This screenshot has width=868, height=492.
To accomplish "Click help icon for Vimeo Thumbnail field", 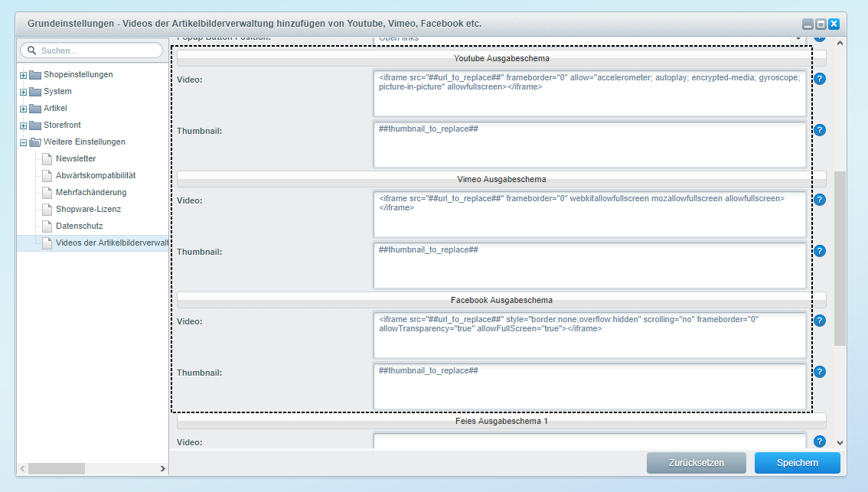I will pyautogui.click(x=820, y=251).
